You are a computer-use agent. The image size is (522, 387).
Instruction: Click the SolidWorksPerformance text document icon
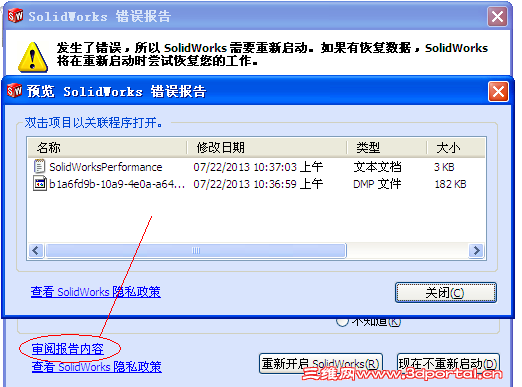pos(39,166)
